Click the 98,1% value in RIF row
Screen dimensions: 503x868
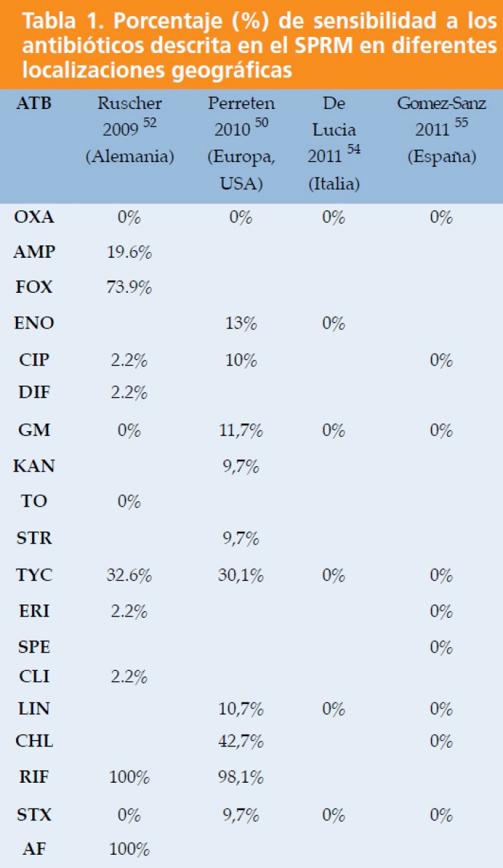click(x=240, y=777)
